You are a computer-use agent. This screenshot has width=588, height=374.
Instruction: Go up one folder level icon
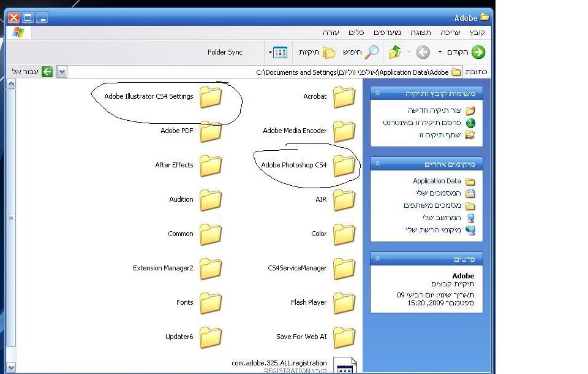coord(395,52)
